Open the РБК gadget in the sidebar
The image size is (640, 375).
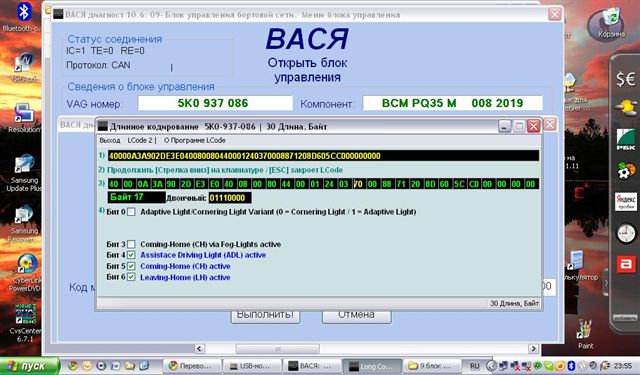point(626,139)
